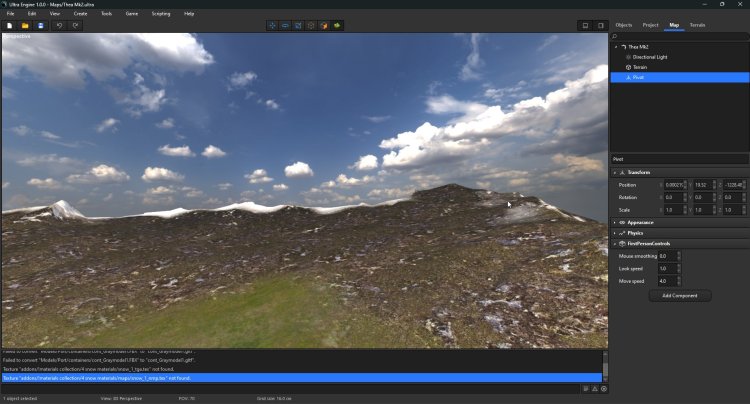Select Directional Light in the scene tree

pos(650,57)
